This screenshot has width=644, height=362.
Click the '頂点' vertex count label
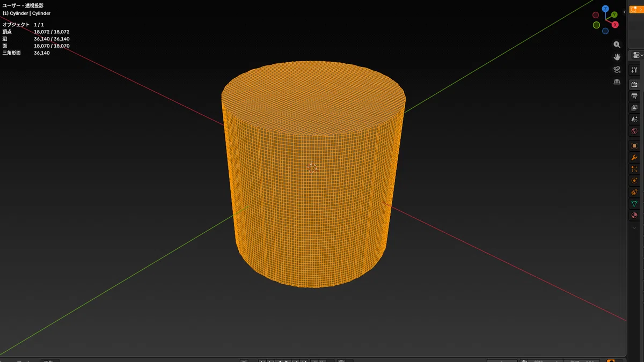7,32
